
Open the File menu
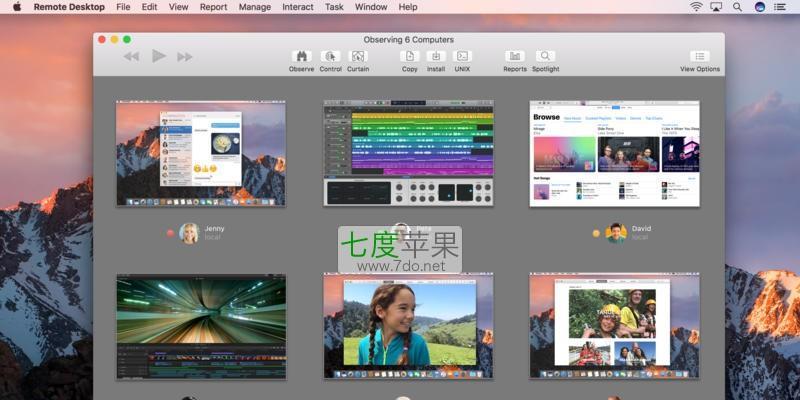point(123,7)
